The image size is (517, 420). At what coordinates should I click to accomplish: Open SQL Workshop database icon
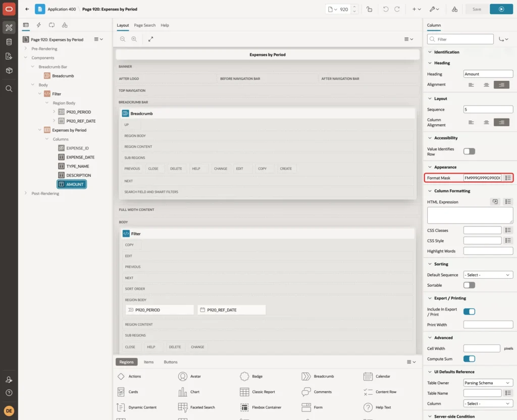pos(9,42)
